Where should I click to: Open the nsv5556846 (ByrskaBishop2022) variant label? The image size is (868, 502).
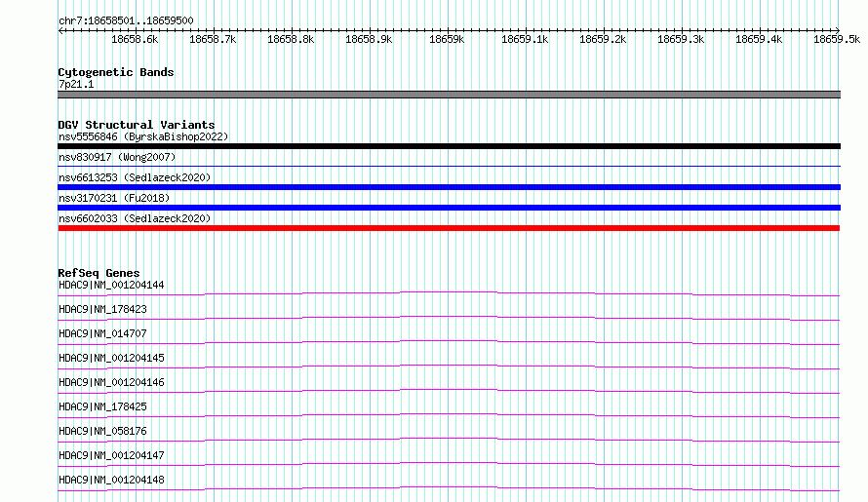143,136
